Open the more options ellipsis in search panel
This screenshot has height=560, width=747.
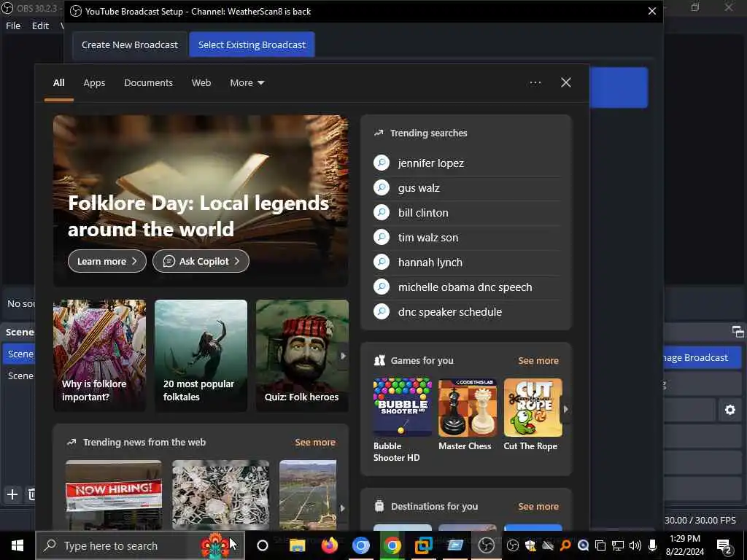535,82
